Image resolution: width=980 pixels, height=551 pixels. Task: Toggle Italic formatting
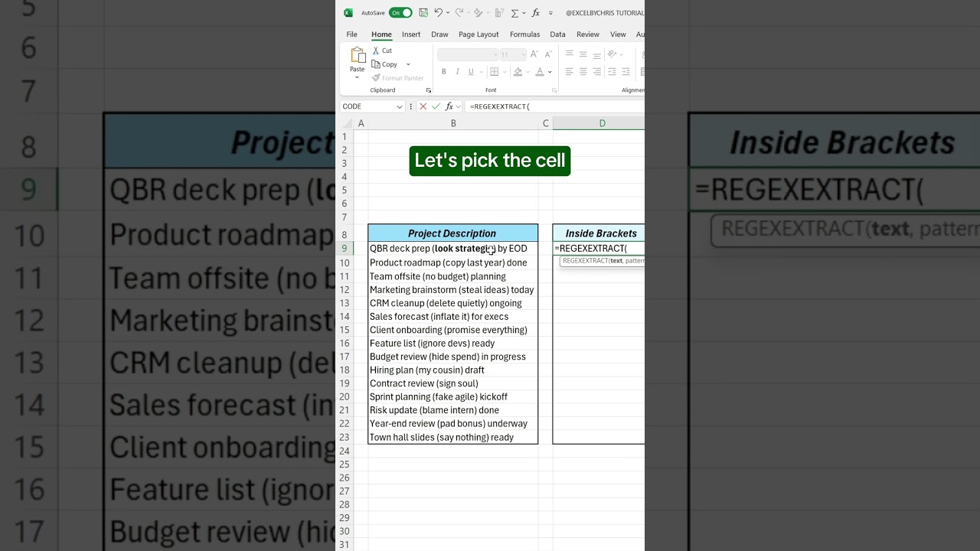[457, 72]
